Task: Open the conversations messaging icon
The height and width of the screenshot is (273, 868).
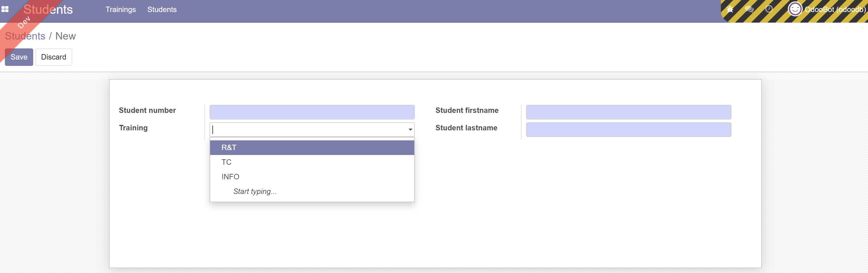Action: pyautogui.click(x=749, y=9)
